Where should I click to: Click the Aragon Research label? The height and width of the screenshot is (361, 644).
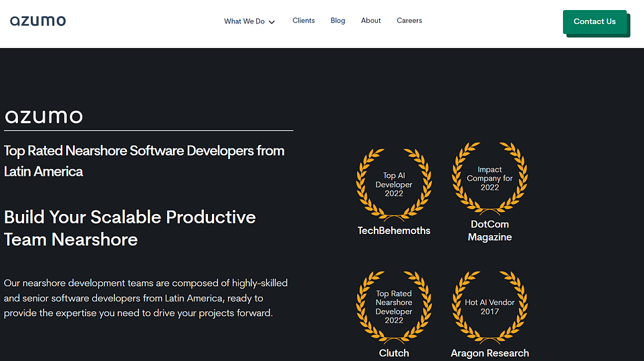(490, 353)
